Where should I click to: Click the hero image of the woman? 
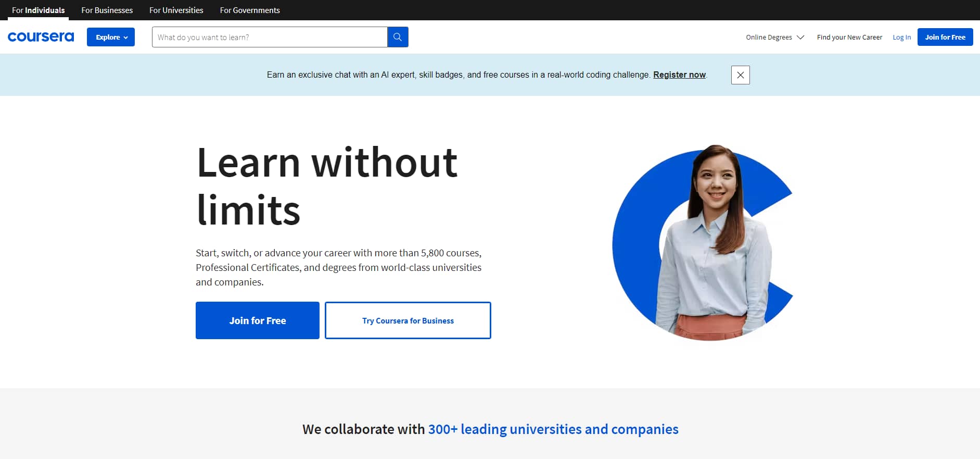[x=703, y=243]
